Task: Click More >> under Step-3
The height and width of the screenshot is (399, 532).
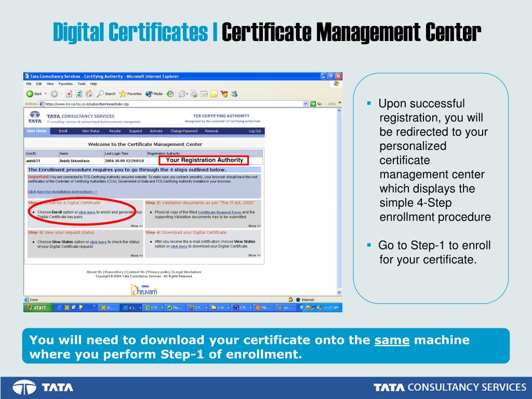Action: pyautogui.click(x=137, y=256)
